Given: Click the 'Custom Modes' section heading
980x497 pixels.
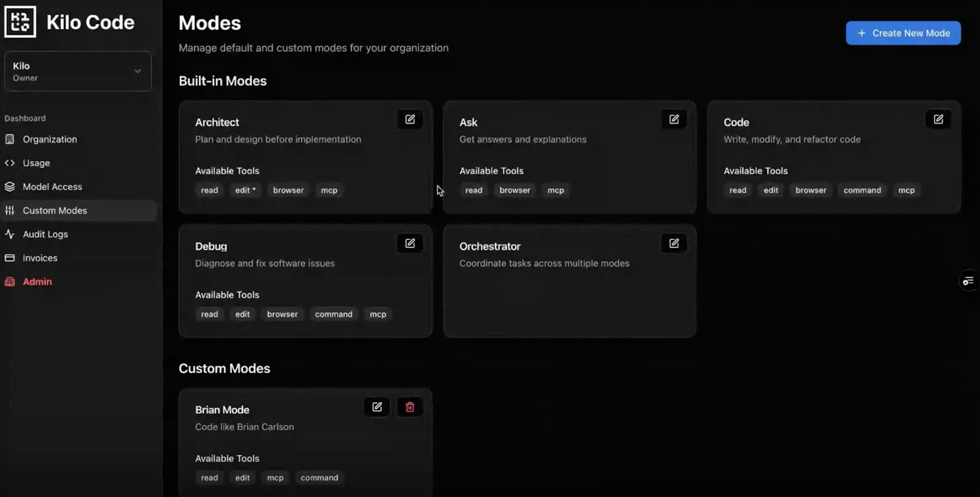Looking at the screenshot, I should 224,369.
